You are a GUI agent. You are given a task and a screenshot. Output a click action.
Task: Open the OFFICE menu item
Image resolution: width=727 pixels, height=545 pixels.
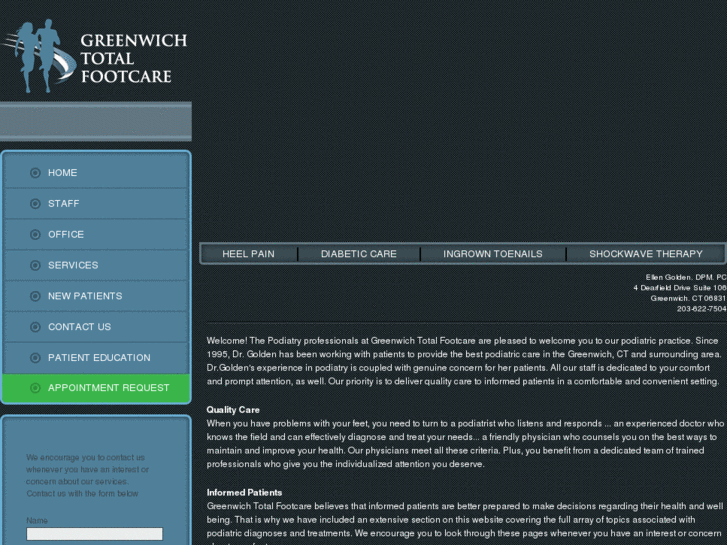96,234
